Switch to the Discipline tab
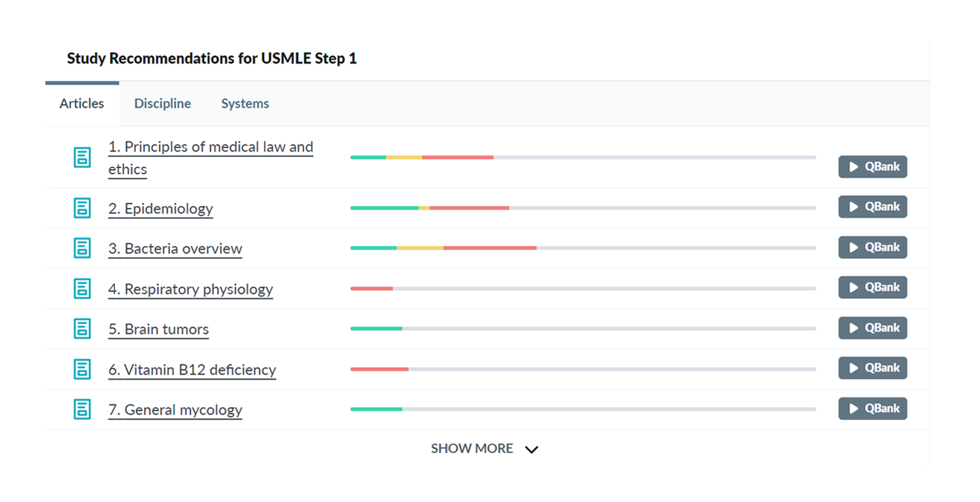This screenshot has width=980, height=502. (x=163, y=104)
